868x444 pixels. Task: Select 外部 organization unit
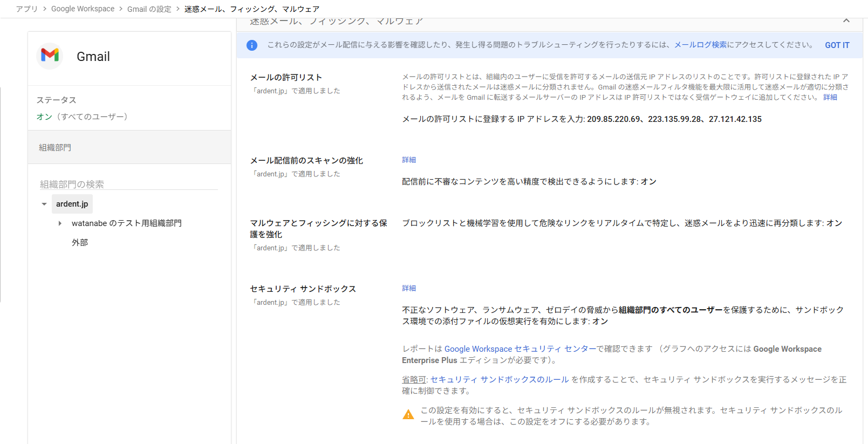[80, 243]
